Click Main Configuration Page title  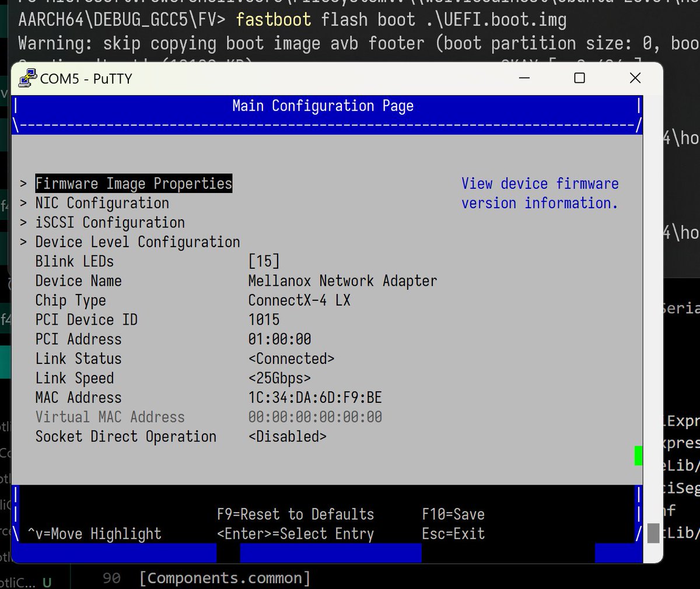point(323,106)
